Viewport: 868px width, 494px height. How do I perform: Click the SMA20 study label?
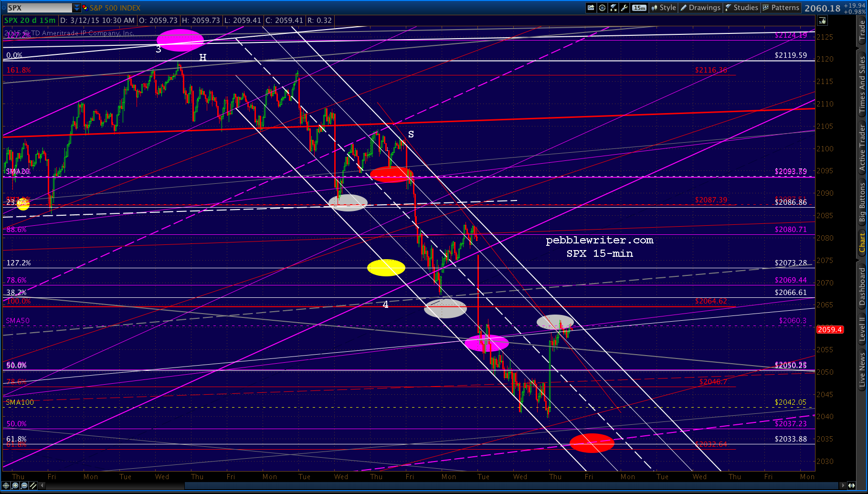tap(18, 171)
